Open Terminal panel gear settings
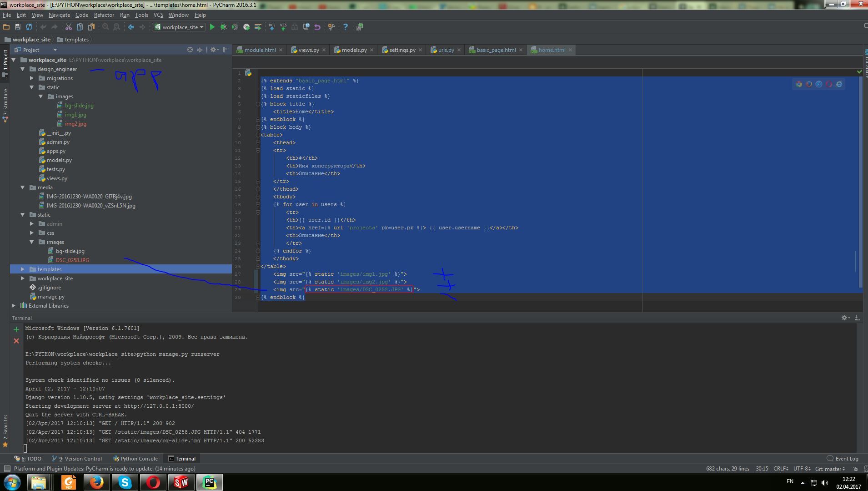This screenshot has width=868, height=491. pos(845,318)
